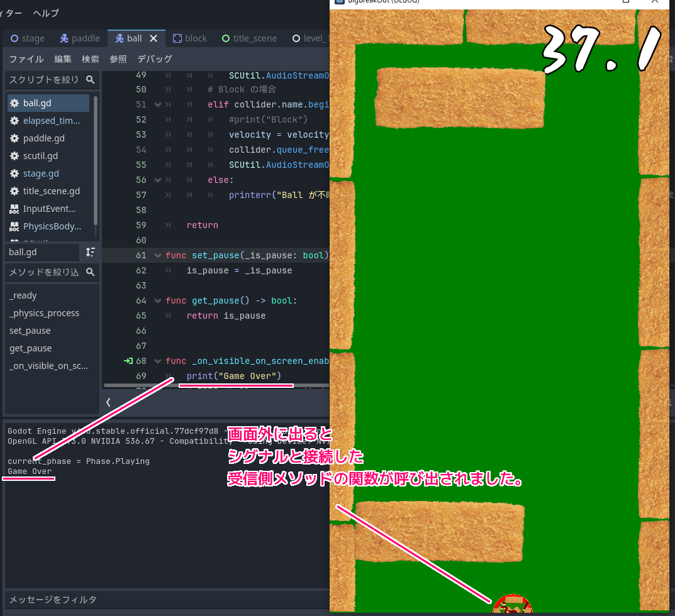This screenshot has width=675, height=616.
Task: Select elapsed_tim... script in list
Action: [x=48, y=121]
